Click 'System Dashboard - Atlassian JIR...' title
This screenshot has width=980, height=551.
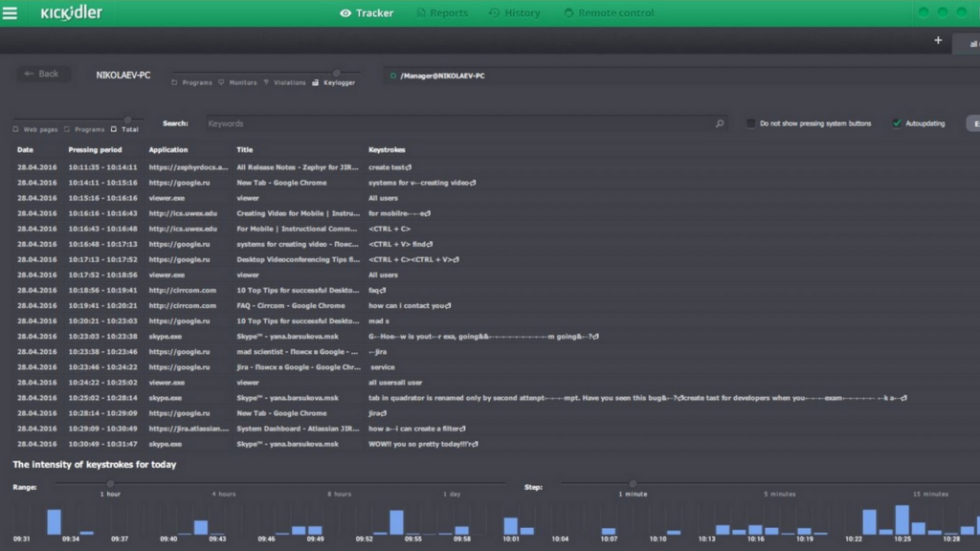coord(299,430)
